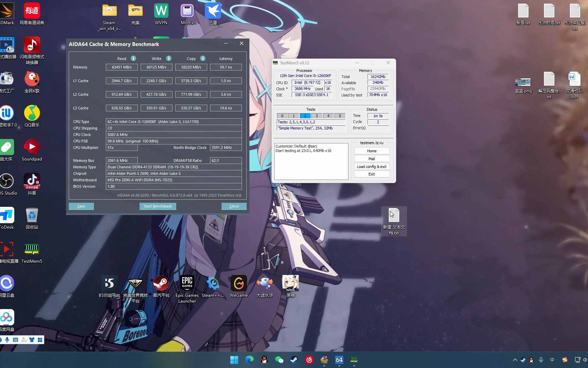Open the TestMem5 desktop shortcut
The height and width of the screenshot is (368, 588).
(x=32, y=252)
